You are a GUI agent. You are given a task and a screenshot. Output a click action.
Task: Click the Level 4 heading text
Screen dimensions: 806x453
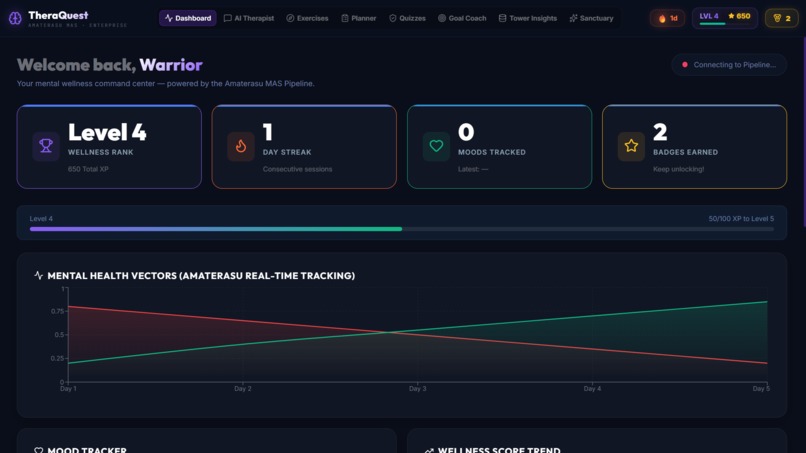[x=107, y=133]
